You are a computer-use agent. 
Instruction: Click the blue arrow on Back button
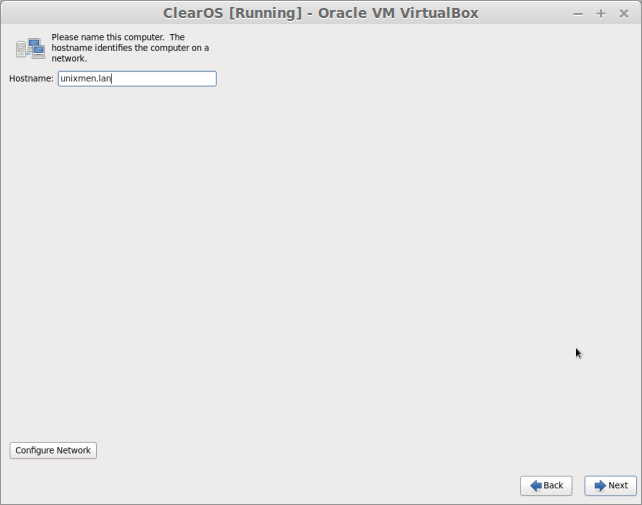pos(536,486)
